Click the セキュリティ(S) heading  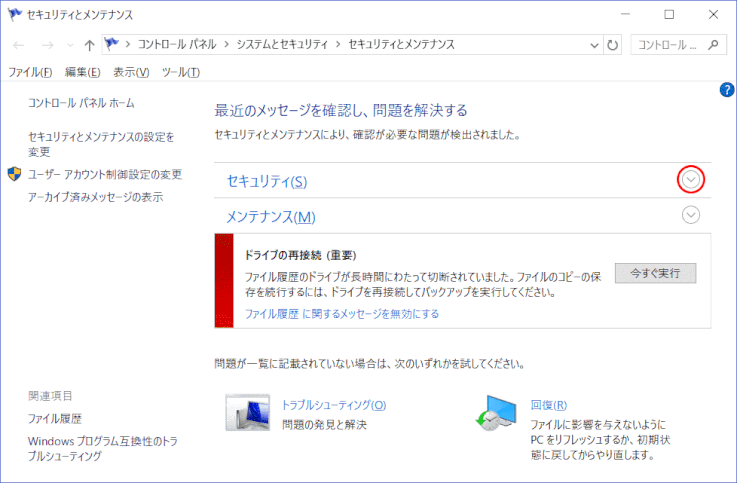click(267, 181)
